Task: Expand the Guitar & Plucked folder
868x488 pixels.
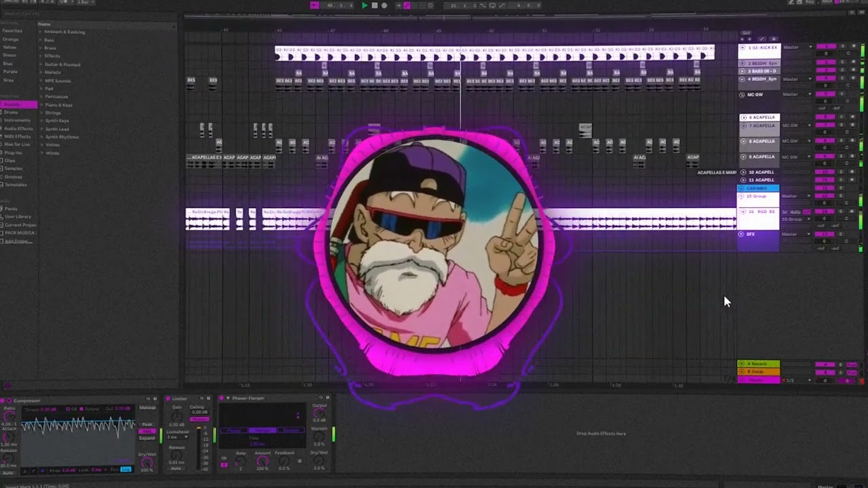Action: pyautogui.click(x=41, y=64)
